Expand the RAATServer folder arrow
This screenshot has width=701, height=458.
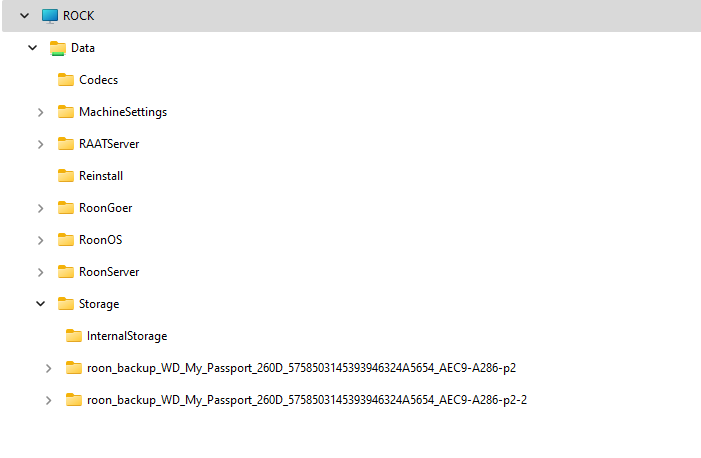point(40,144)
